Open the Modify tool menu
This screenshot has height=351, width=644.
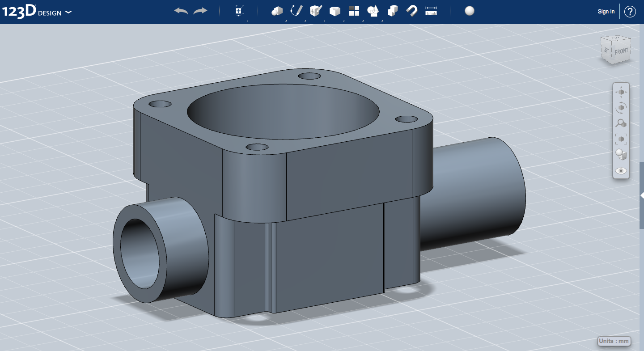[x=335, y=11]
